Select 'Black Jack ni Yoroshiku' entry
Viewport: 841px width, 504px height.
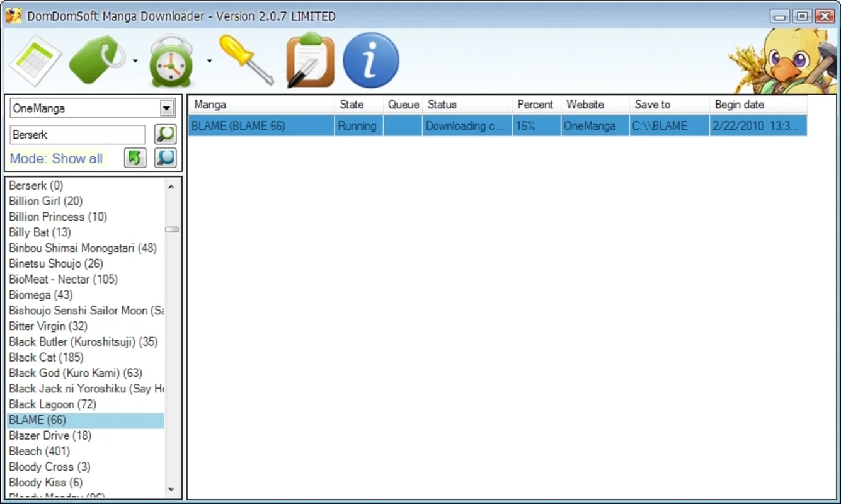pos(86,389)
